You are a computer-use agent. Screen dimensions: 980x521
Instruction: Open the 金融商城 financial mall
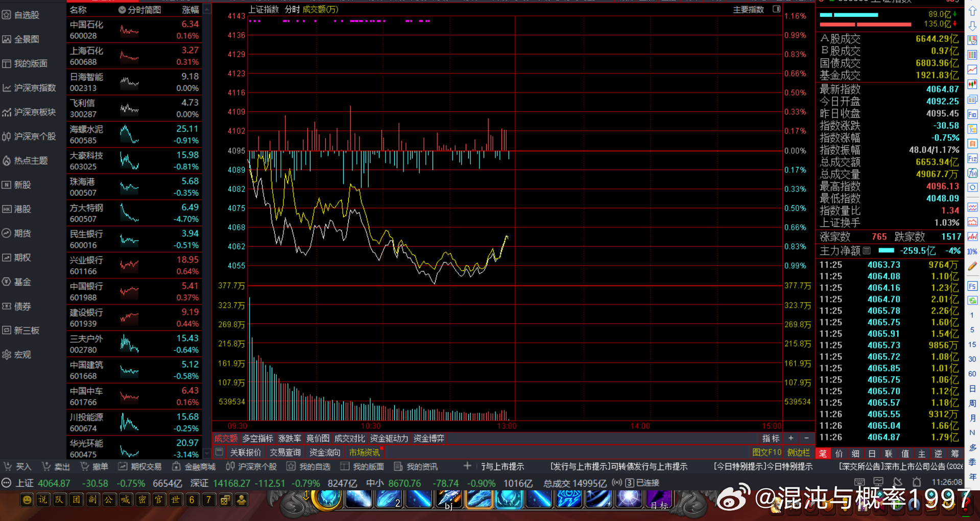coord(194,466)
